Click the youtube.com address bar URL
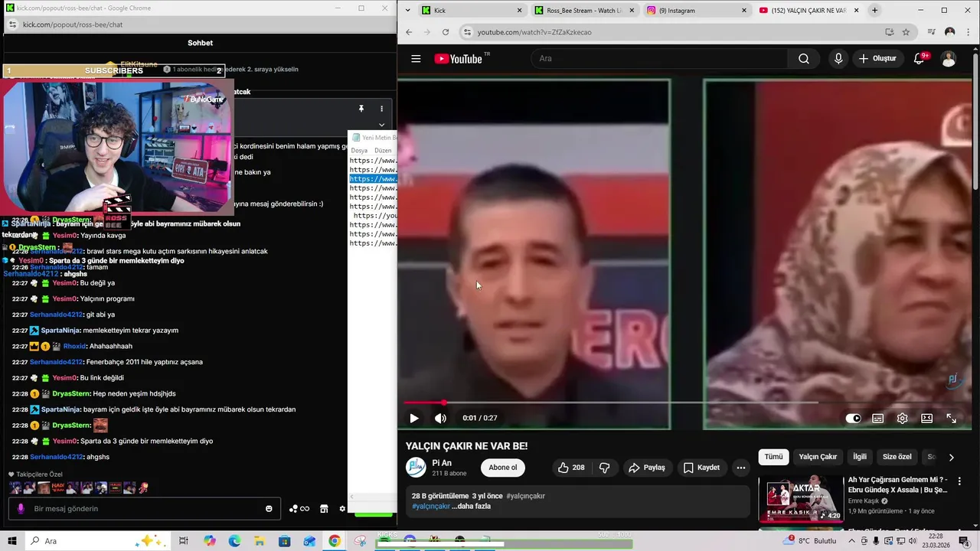The image size is (980, 551). [x=534, y=32]
